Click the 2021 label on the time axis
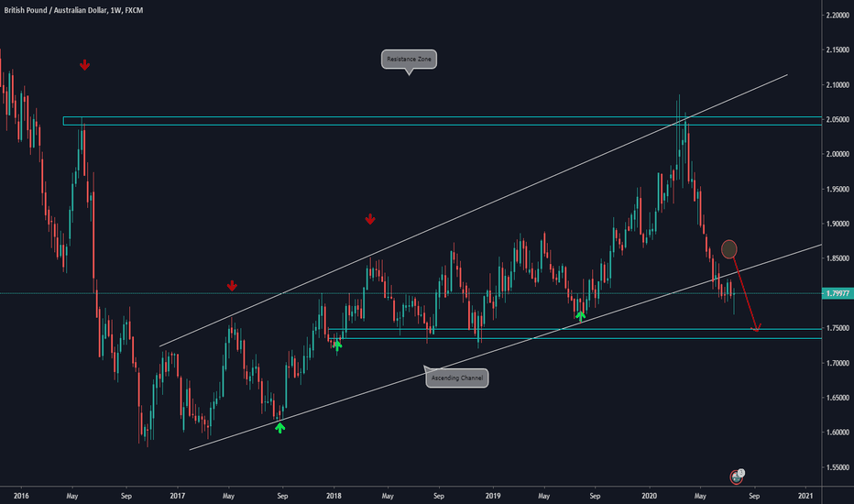This screenshot has height=504, width=854. tap(805, 496)
